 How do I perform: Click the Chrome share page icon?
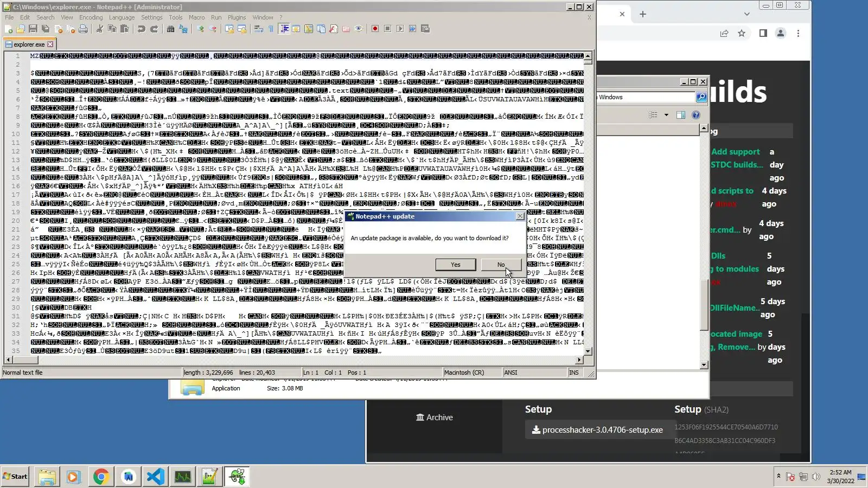(x=724, y=34)
